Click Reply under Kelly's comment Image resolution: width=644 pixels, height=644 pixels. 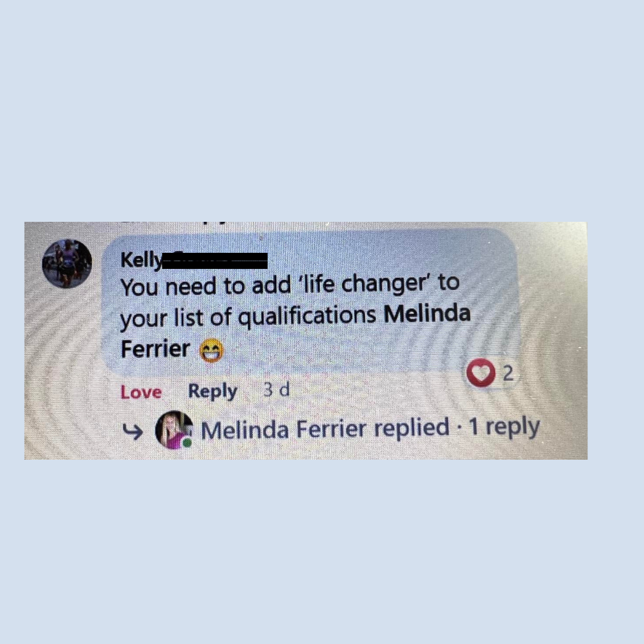click(x=212, y=391)
